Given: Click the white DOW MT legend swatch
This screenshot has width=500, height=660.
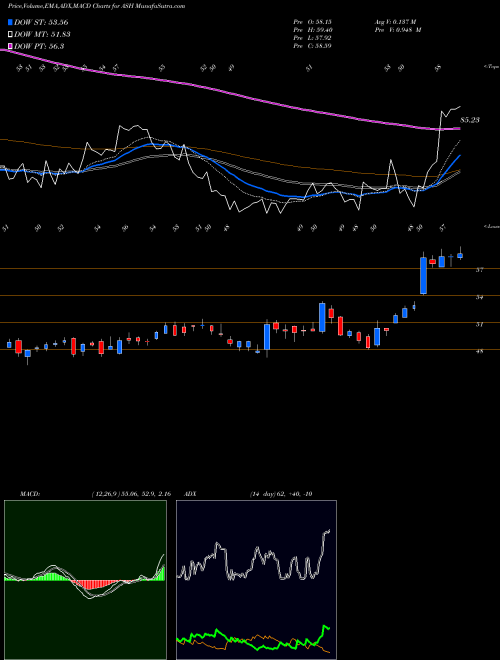Looking at the screenshot, I should pos(11,35).
